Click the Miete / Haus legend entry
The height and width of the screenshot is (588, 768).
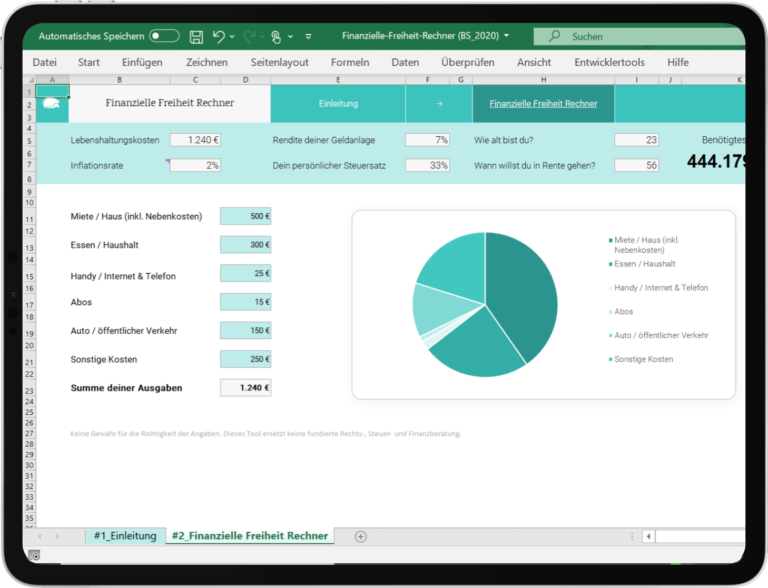coord(646,245)
